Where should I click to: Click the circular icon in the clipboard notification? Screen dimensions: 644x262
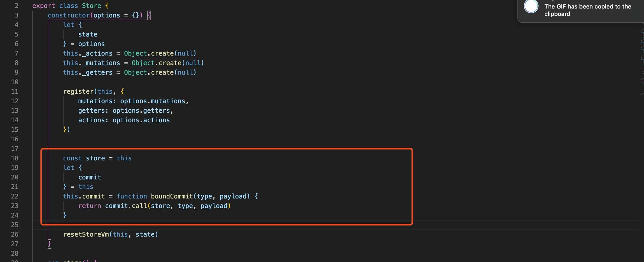(x=531, y=7)
